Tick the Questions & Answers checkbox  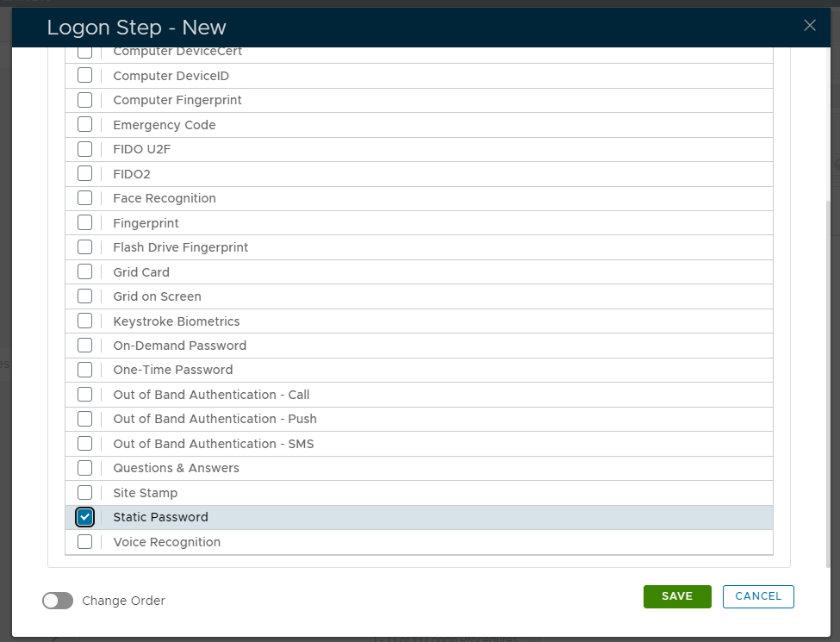tap(84, 468)
